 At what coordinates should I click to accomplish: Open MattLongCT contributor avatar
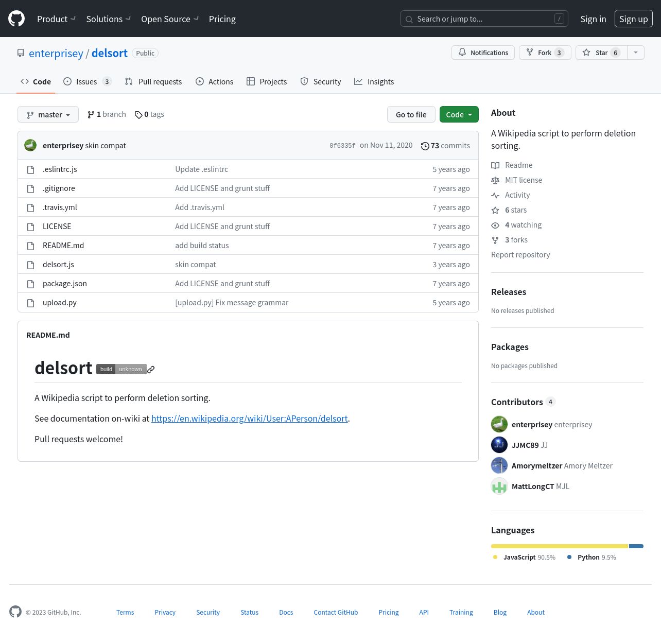point(499,486)
